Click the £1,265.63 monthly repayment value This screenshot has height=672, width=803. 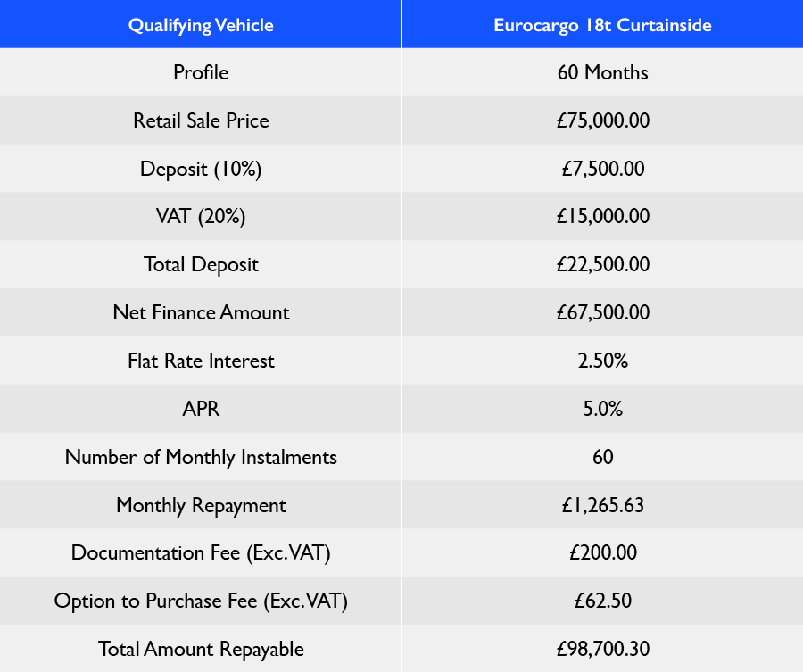pyautogui.click(x=602, y=506)
